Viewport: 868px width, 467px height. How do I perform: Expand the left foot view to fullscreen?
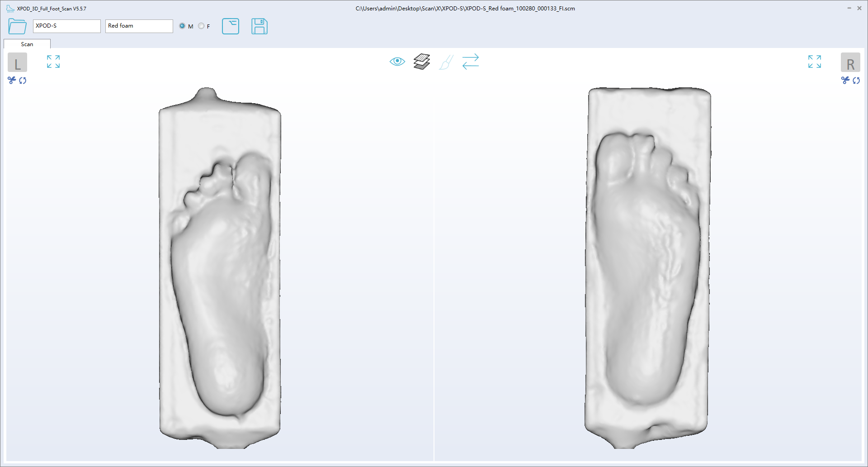[x=53, y=62]
